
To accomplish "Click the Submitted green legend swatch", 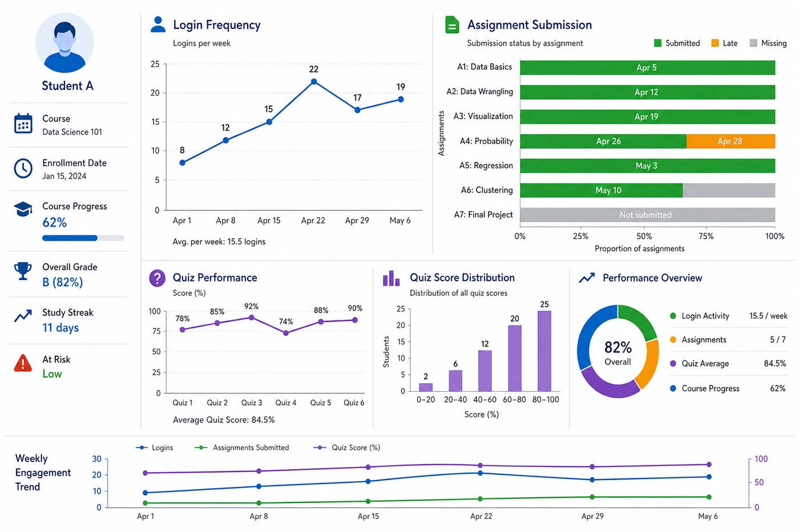I will (657, 43).
